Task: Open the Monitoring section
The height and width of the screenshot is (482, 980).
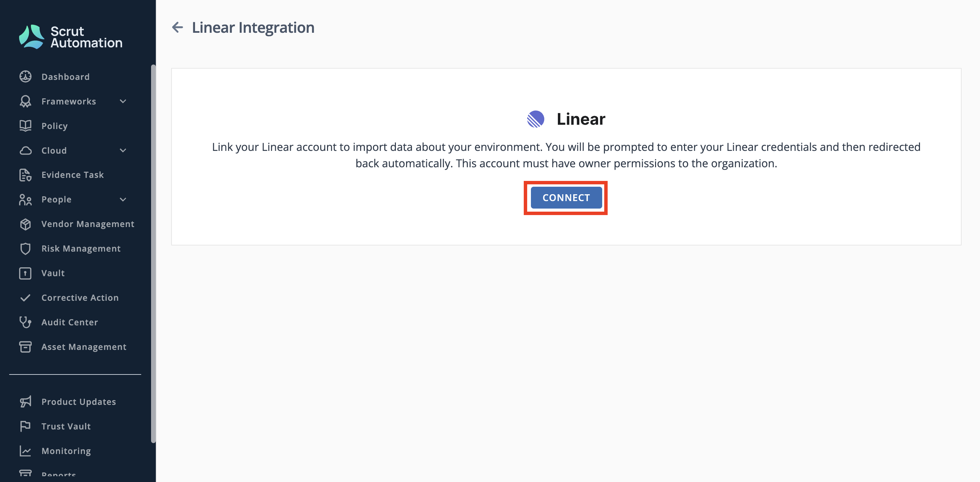Action: pos(55,451)
